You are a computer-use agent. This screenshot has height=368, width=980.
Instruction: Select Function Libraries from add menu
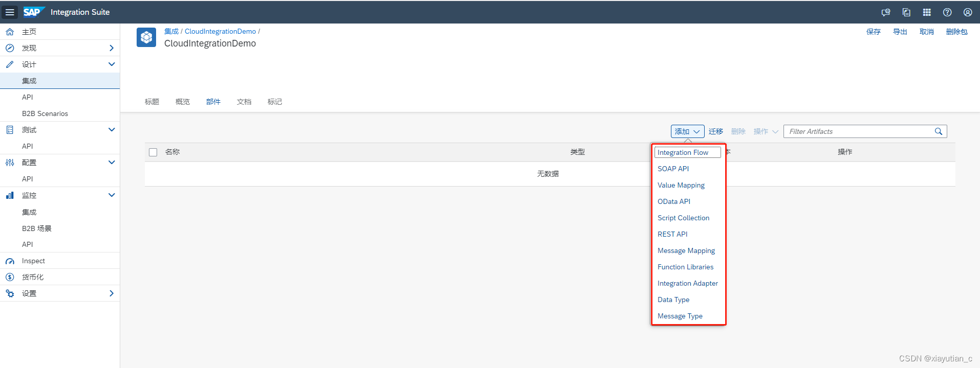[685, 267]
